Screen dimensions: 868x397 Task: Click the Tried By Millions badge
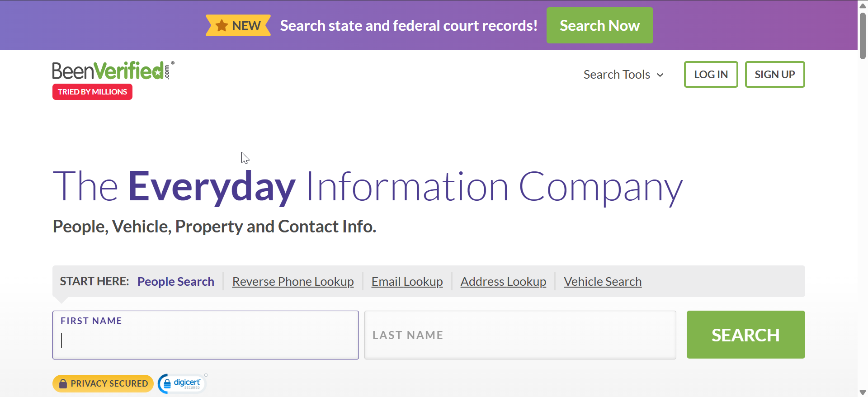[92, 92]
